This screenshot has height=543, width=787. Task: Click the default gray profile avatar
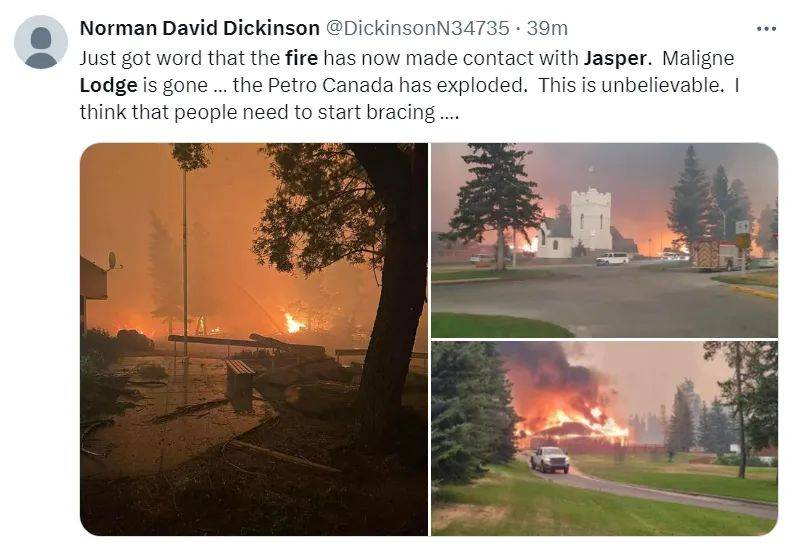[x=41, y=42]
